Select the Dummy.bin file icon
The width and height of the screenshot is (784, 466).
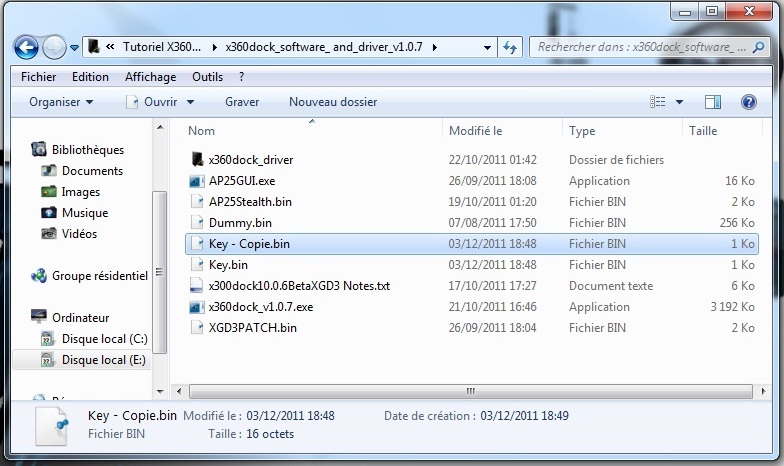[197, 222]
